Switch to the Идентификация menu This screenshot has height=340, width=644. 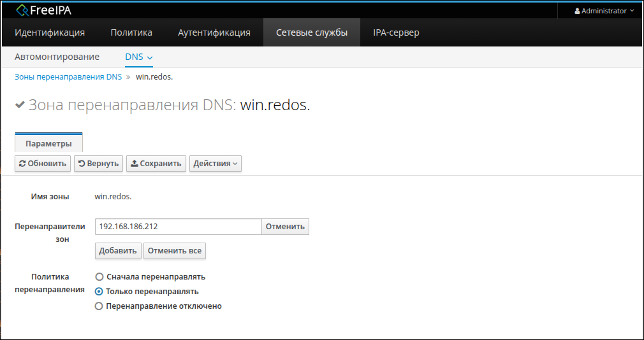tap(50, 32)
